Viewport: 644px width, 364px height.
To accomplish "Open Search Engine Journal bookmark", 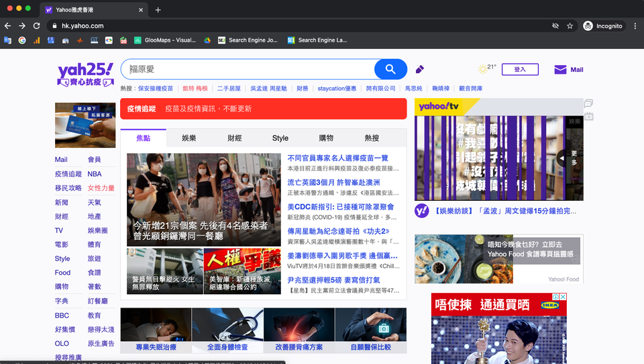I will pyautogui.click(x=248, y=40).
